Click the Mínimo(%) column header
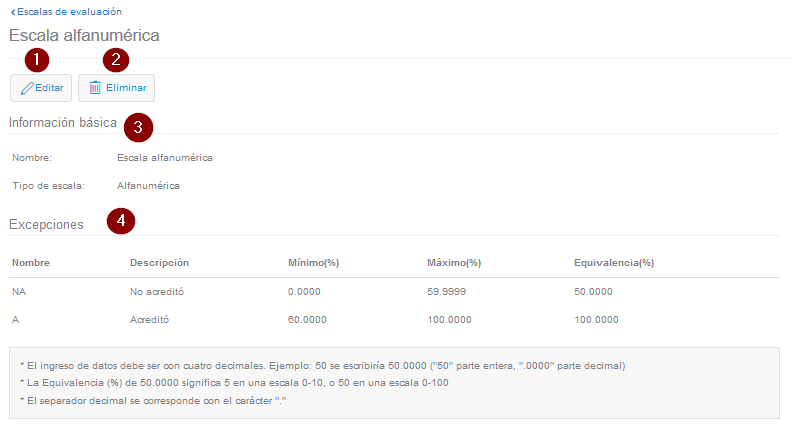This screenshot has width=792, height=431. point(313,263)
